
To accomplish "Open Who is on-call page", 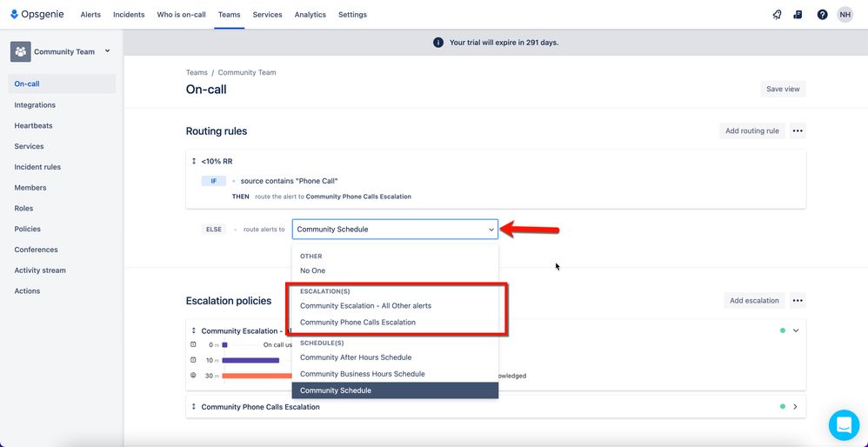I will pos(181,15).
